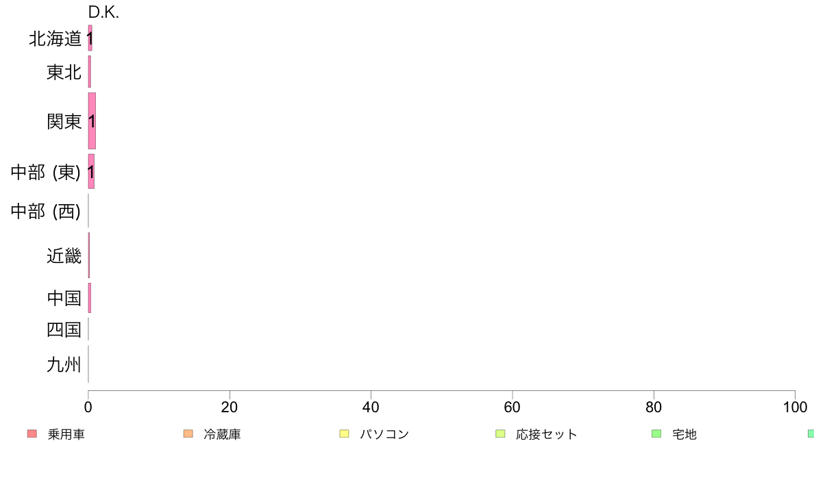Click the pink bar for 北海道
The width and height of the screenshot is (814, 504).
90,38
